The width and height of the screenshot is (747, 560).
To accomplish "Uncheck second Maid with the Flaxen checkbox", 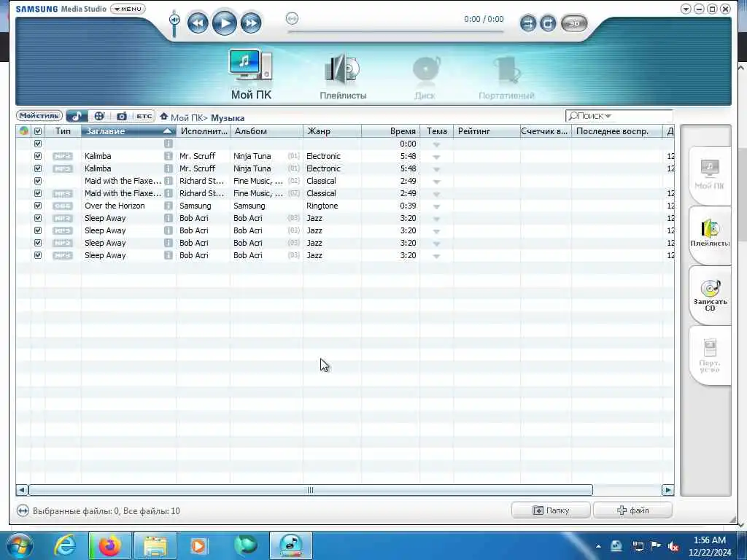I will (38, 192).
